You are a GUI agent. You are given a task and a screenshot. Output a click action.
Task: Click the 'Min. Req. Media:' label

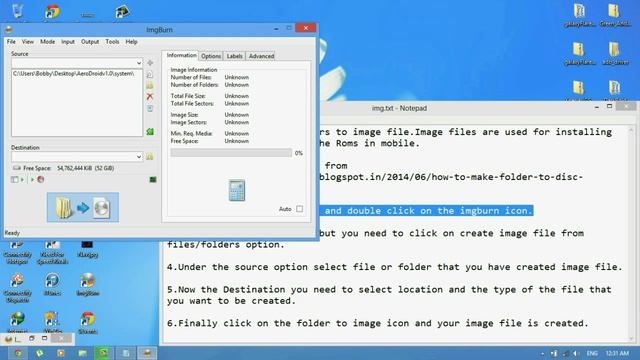[191, 133]
